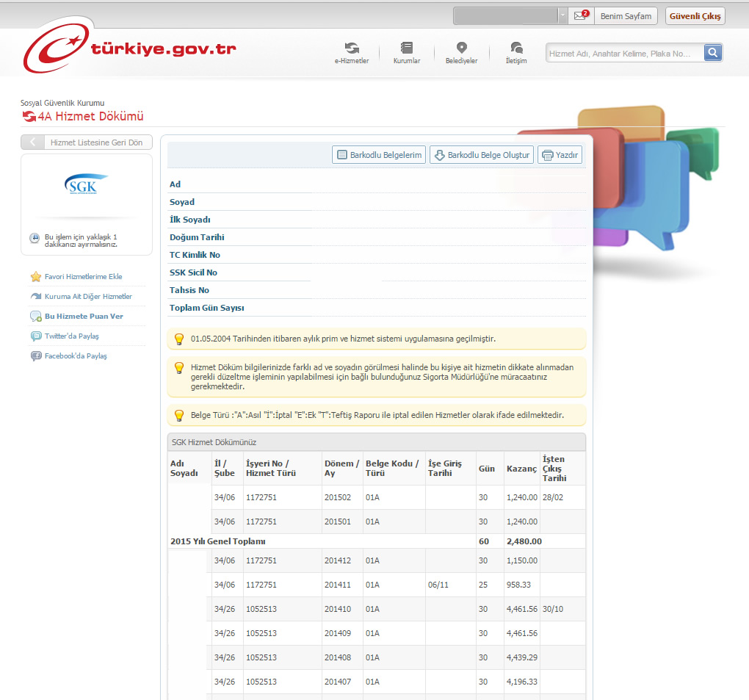
Task: Click Hizmet Listesine Geri Dön button
Action: pyautogui.click(x=87, y=142)
